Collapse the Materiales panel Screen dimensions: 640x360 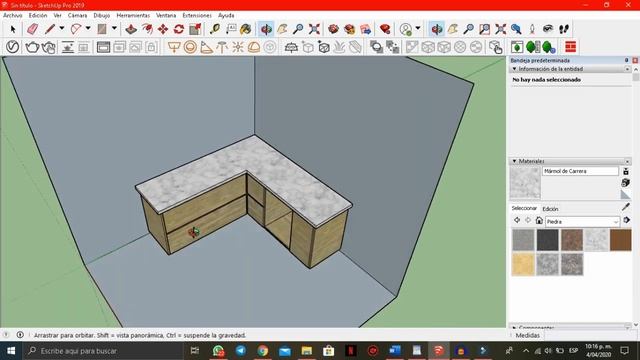pos(514,161)
